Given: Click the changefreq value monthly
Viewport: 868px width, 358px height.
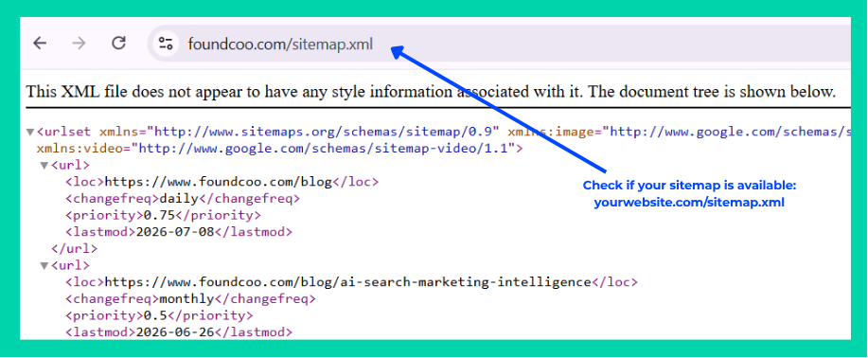Looking at the screenshot, I should [x=186, y=298].
